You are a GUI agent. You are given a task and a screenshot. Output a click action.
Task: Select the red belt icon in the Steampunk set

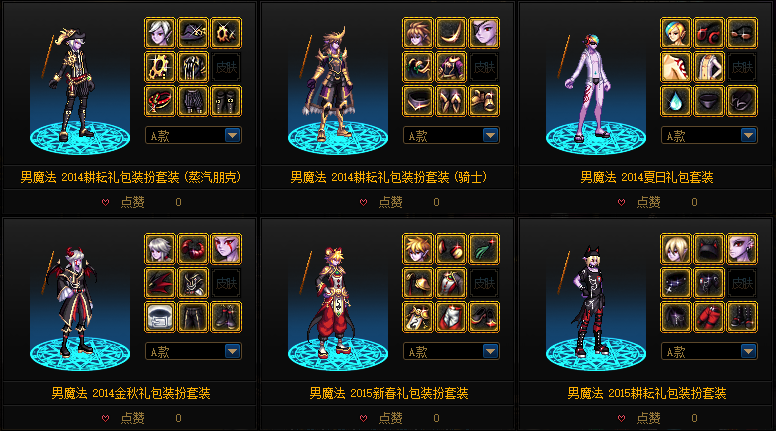pyautogui.click(x=159, y=101)
